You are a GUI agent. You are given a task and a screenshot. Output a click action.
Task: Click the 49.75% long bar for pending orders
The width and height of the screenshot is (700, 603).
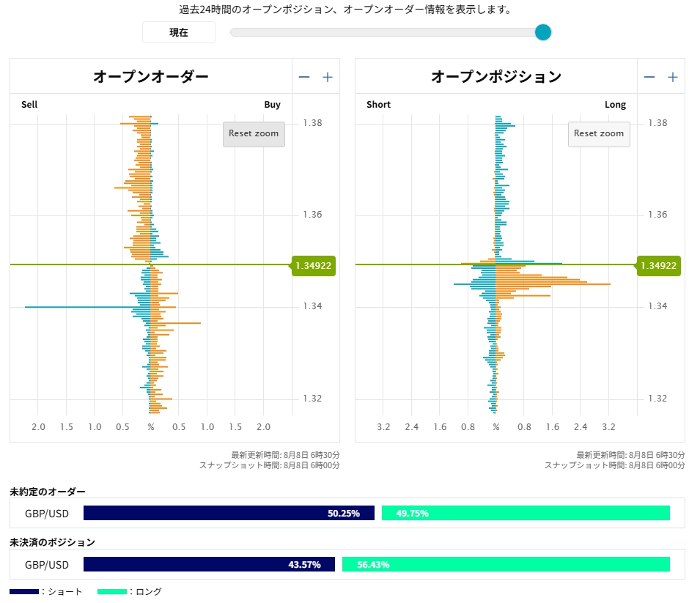point(526,513)
